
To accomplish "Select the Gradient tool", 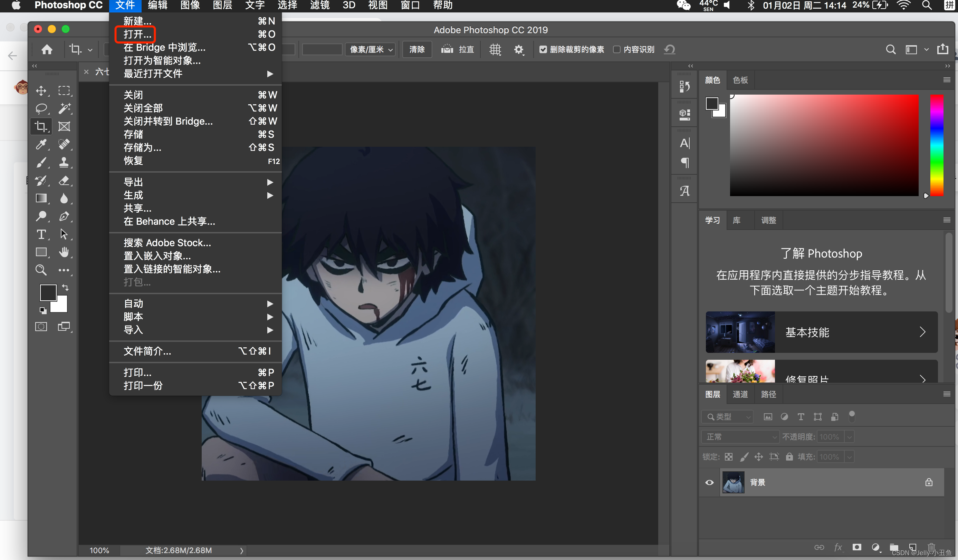I will pyautogui.click(x=41, y=198).
